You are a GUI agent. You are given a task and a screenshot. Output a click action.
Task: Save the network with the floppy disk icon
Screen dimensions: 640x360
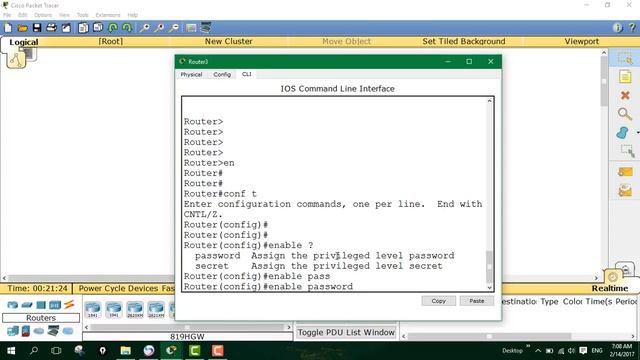[37, 28]
